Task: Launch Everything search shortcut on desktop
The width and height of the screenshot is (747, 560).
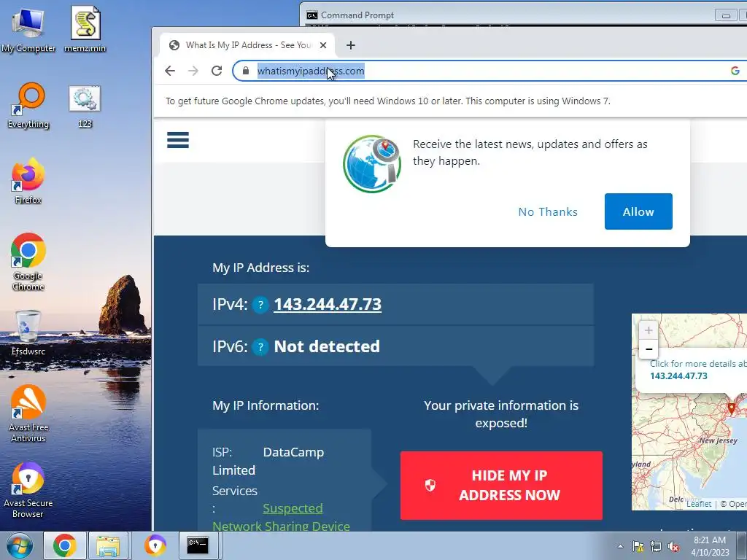Action: pos(28,105)
